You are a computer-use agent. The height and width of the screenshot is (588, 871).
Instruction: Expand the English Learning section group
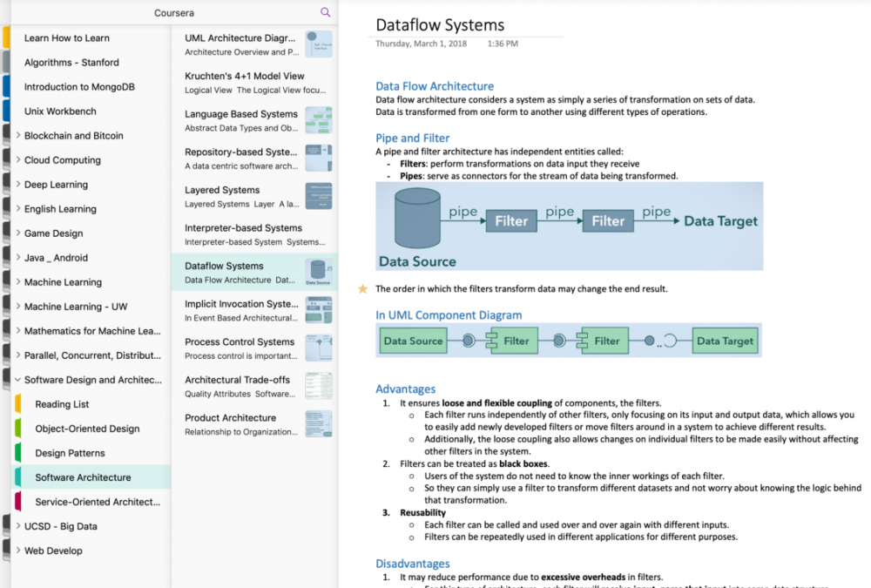point(17,209)
